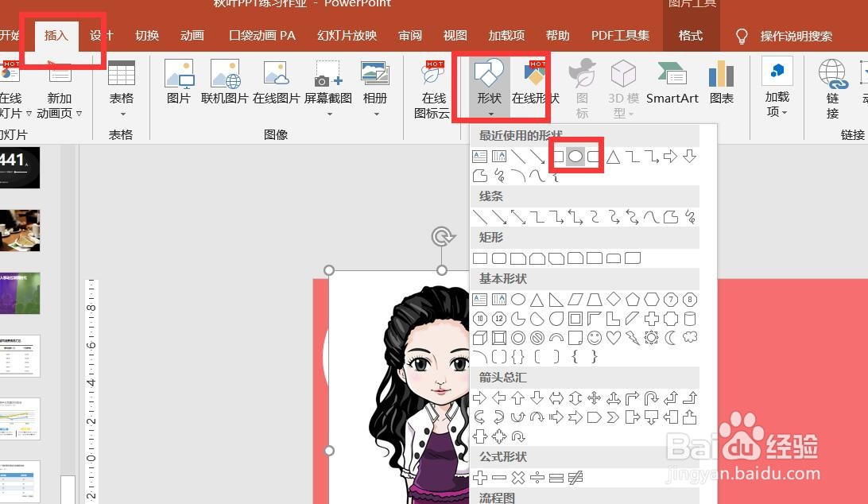Pick the chevron arrow shape
Screen dimensions: 868x504
click(x=614, y=417)
